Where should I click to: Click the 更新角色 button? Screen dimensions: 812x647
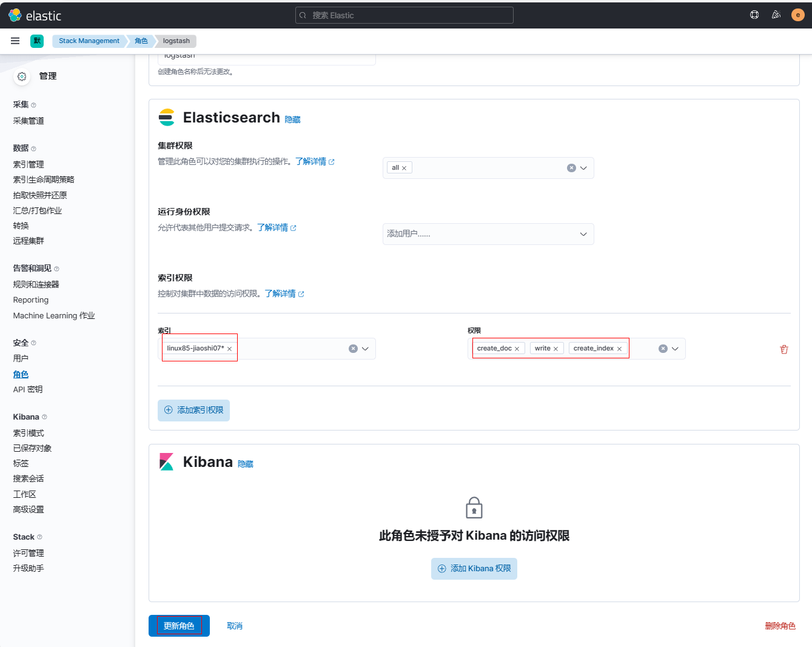pos(179,626)
